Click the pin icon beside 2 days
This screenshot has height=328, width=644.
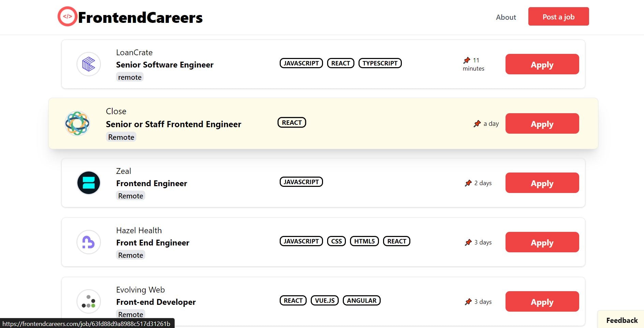(x=468, y=183)
